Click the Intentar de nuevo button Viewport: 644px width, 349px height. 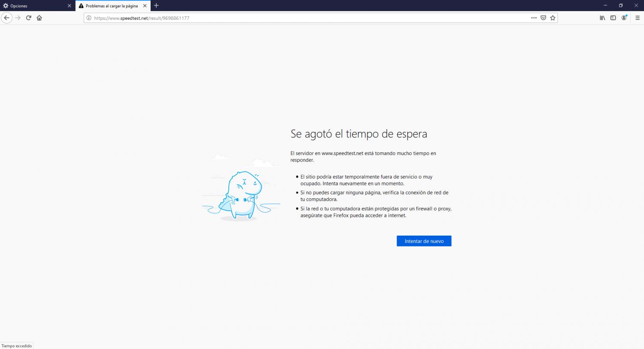click(424, 241)
